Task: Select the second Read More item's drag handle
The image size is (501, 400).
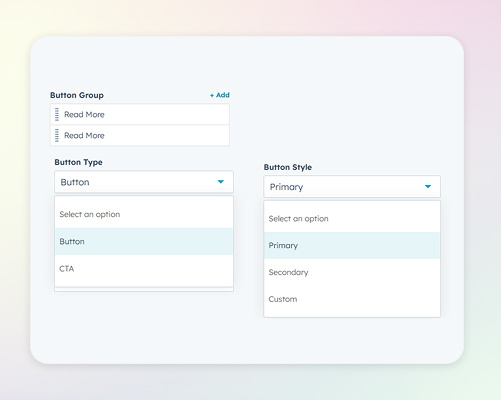Action: click(x=57, y=135)
